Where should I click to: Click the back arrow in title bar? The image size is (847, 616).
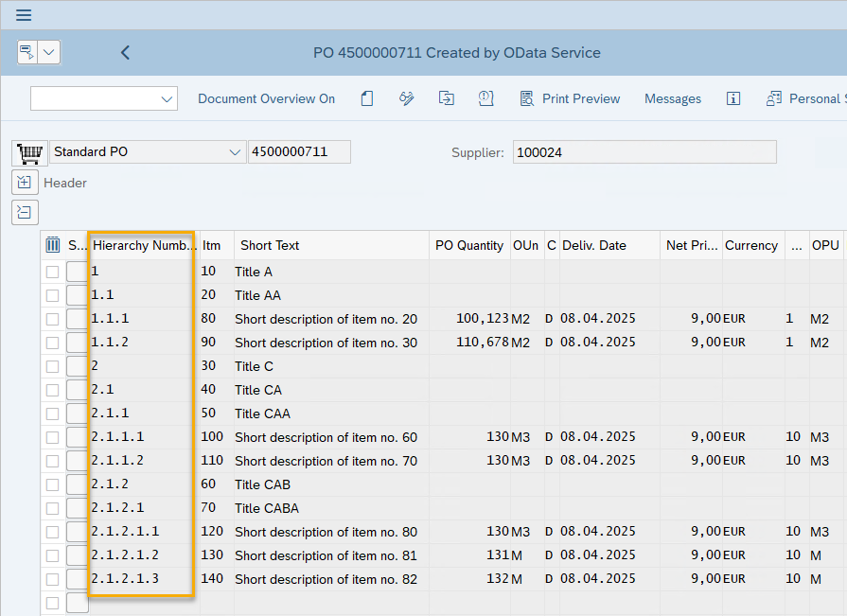tap(125, 53)
